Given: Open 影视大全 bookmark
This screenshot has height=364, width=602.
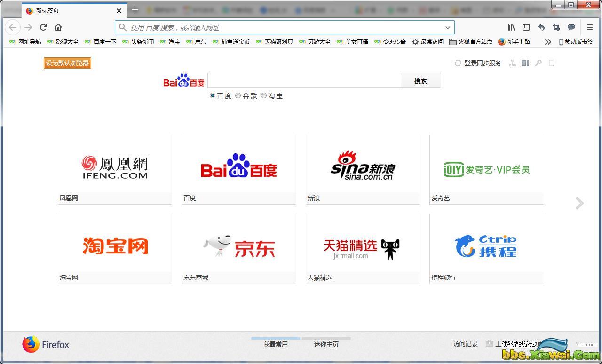Looking at the screenshot, I should [63, 42].
